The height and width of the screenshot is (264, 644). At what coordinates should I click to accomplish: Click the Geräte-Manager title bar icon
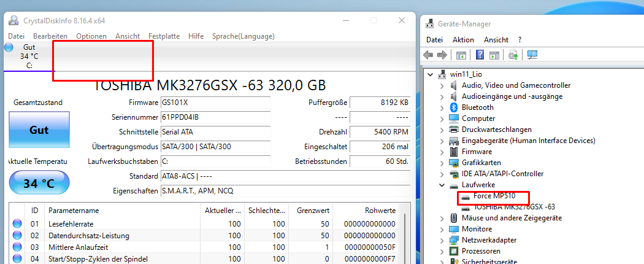431,23
